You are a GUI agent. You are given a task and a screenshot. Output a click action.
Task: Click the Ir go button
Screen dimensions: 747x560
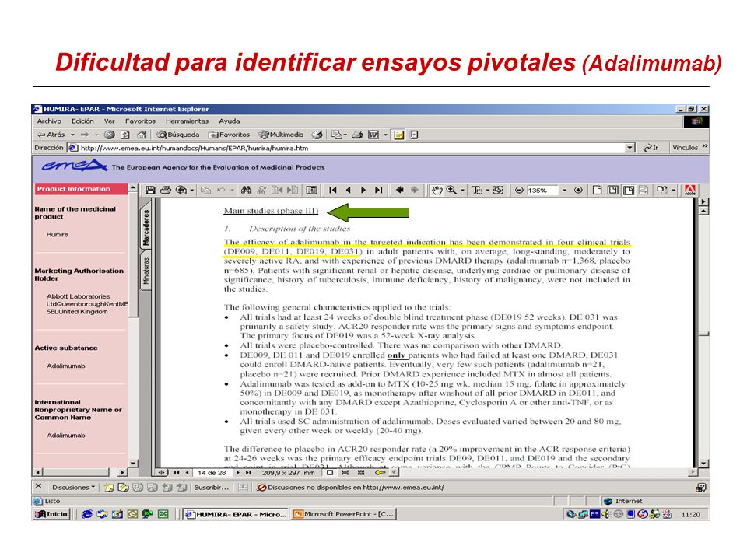pos(651,148)
